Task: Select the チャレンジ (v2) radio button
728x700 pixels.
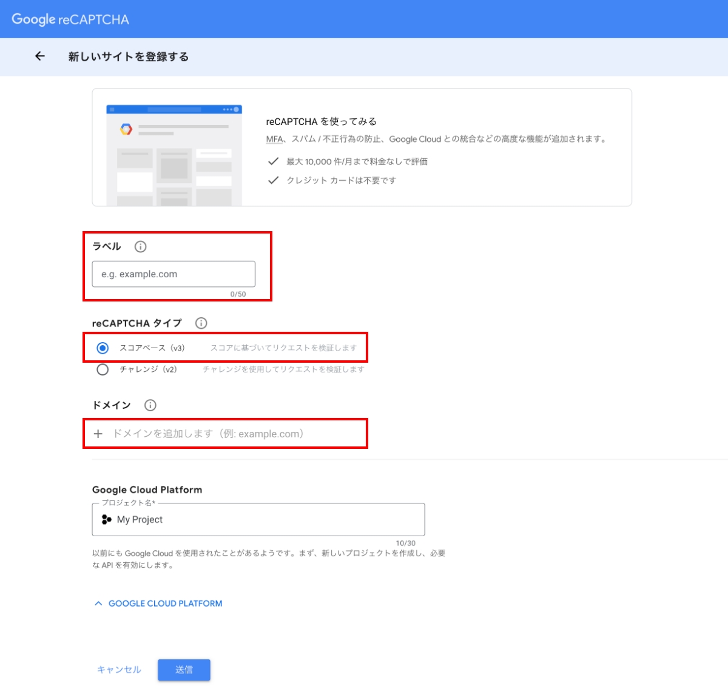Action: click(x=103, y=369)
